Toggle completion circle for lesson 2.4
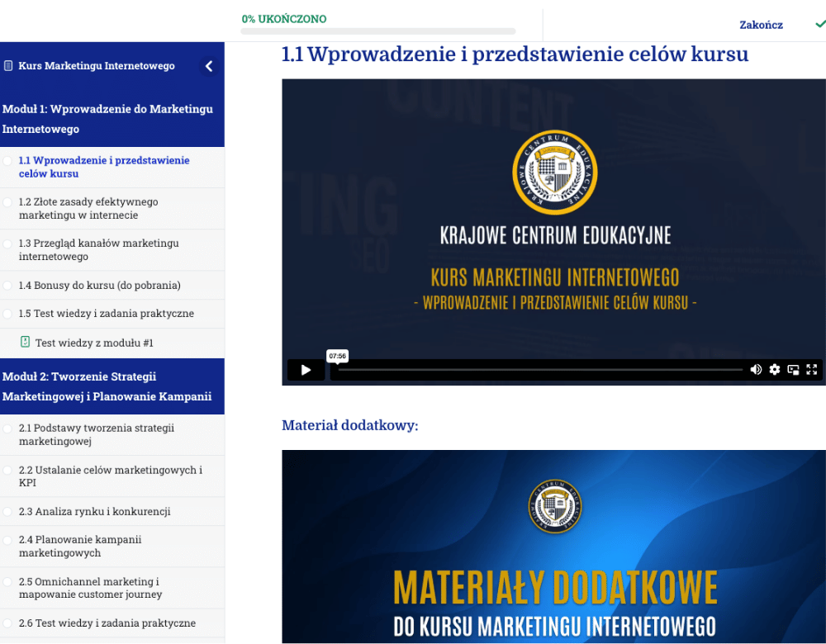Image resolution: width=826 pixels, height=644 pixels. click(x=7, y=540)
